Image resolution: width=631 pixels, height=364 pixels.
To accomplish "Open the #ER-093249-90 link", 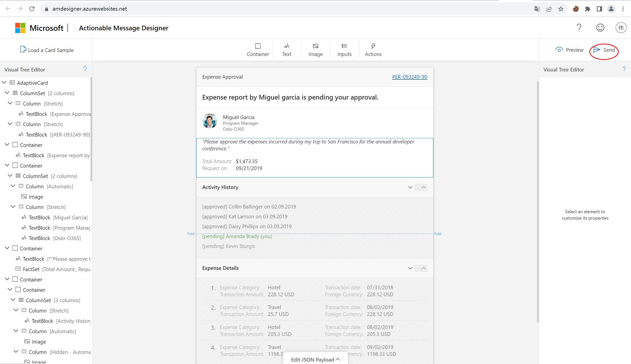I will point(409,77).
